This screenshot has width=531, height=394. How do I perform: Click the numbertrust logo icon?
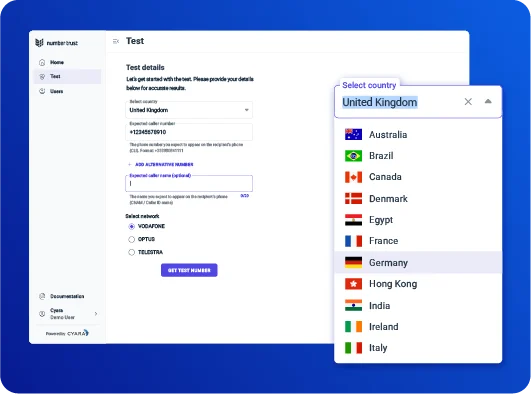(x=39, y=43)
